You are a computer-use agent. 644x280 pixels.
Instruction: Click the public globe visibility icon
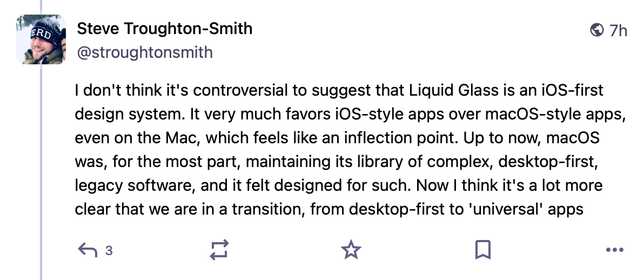pos(597,30)
